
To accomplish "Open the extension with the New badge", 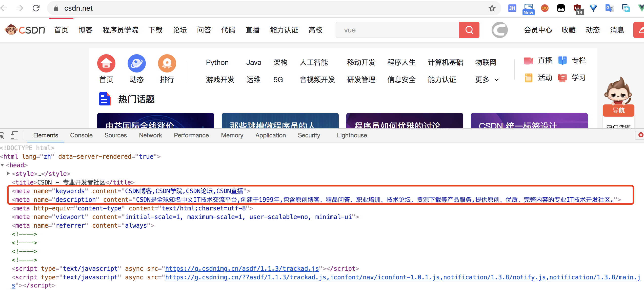I will coord(528,9).
